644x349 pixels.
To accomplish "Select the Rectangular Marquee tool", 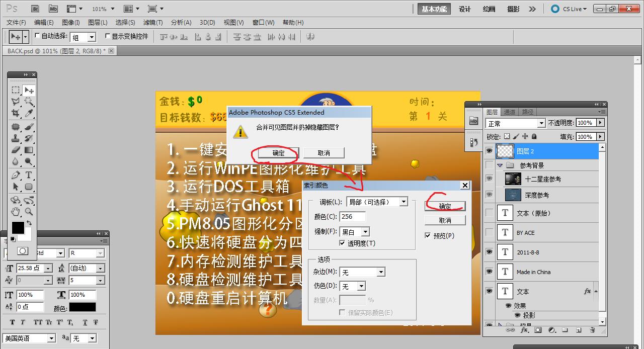I will coord(16,90).
